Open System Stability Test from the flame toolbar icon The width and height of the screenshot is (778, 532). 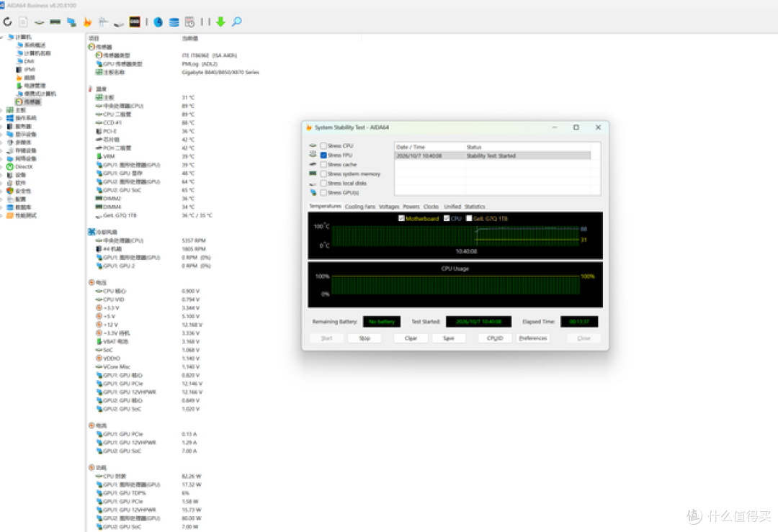click(87, 22)
